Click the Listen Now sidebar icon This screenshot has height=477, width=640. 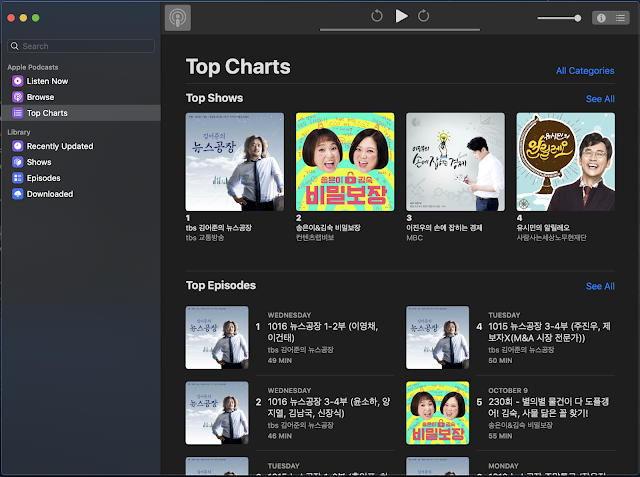(18, 81)
